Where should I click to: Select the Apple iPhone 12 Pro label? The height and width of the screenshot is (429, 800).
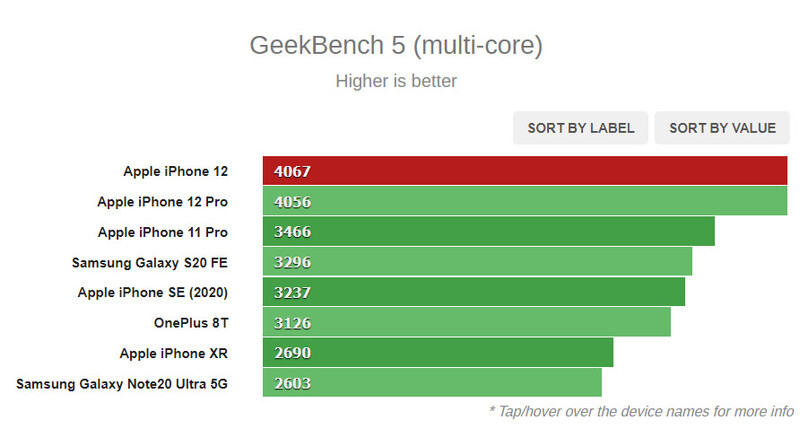coord(162,202)
